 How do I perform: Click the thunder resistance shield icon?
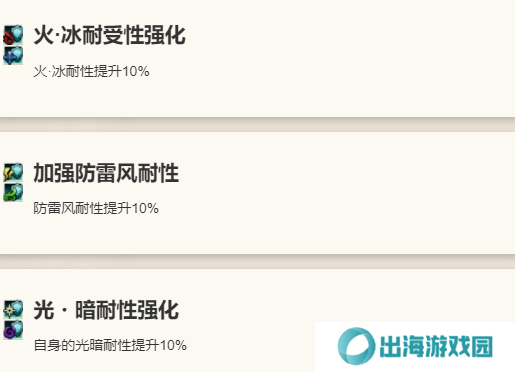click(13, 172)
